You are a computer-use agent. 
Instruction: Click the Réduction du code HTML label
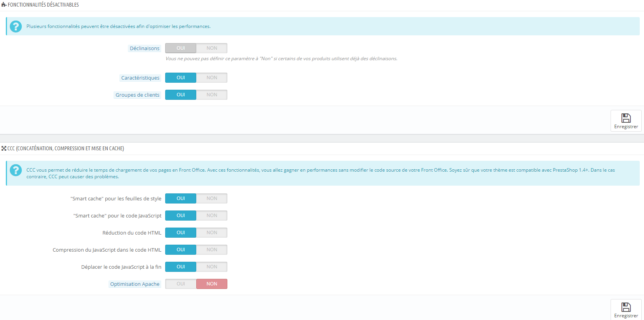pyautogui.click(x=132, y=233)
